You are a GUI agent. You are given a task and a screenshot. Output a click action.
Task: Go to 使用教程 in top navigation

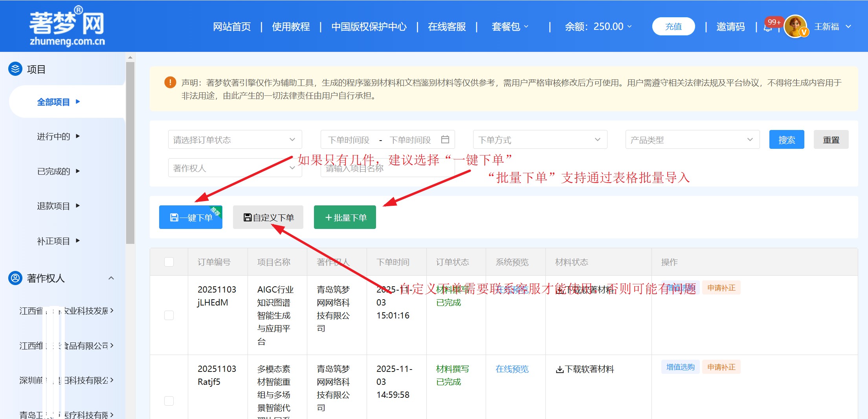(x=291, y=27)
